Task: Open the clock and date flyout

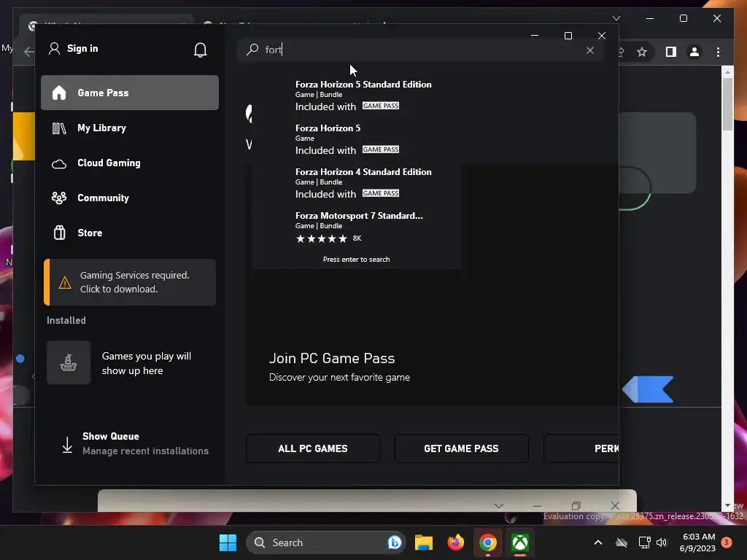Action: click(698, 542)
